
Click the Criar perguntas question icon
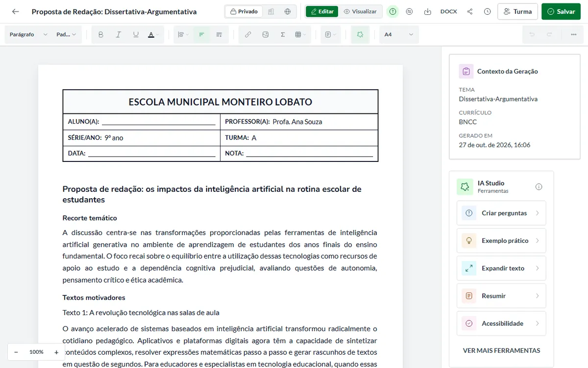pyautogui.click(x=469, y=213)
